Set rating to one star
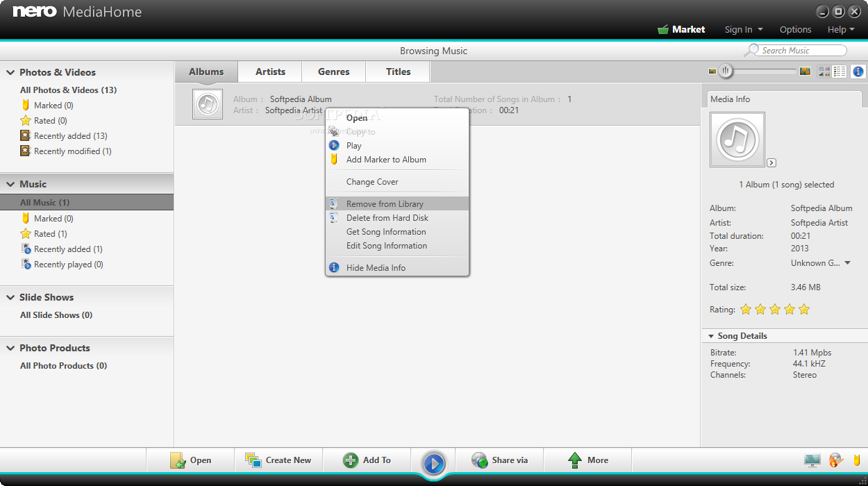Viewport: 868px width, 486px height. [746, 310]
